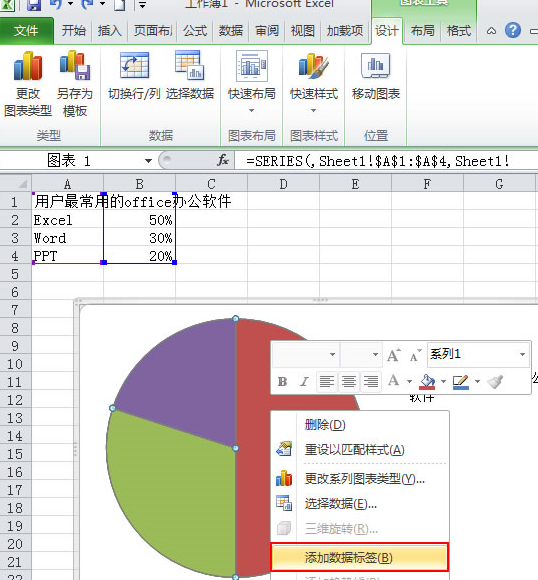This screenshot has width=538, height=580.
Task: Click the New document icon in quick access toolbar
Action: pos(119,4)
